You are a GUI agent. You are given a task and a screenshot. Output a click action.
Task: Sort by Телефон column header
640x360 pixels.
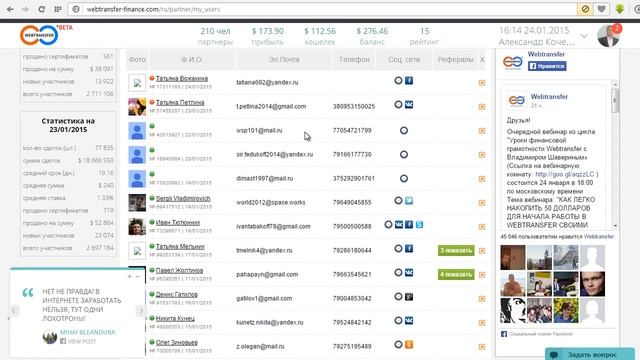(x=354, y=60)
